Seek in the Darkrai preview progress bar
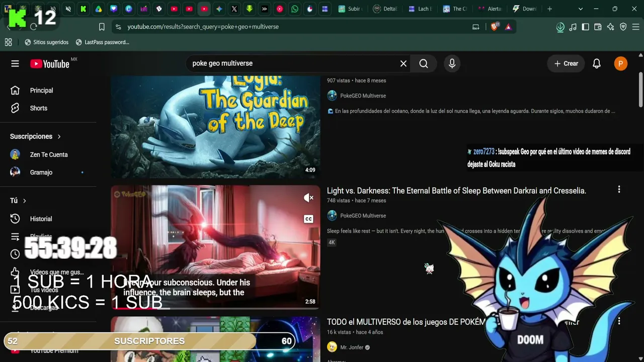Viewport: 644px width, 362px height. click(x=215, y=308)
